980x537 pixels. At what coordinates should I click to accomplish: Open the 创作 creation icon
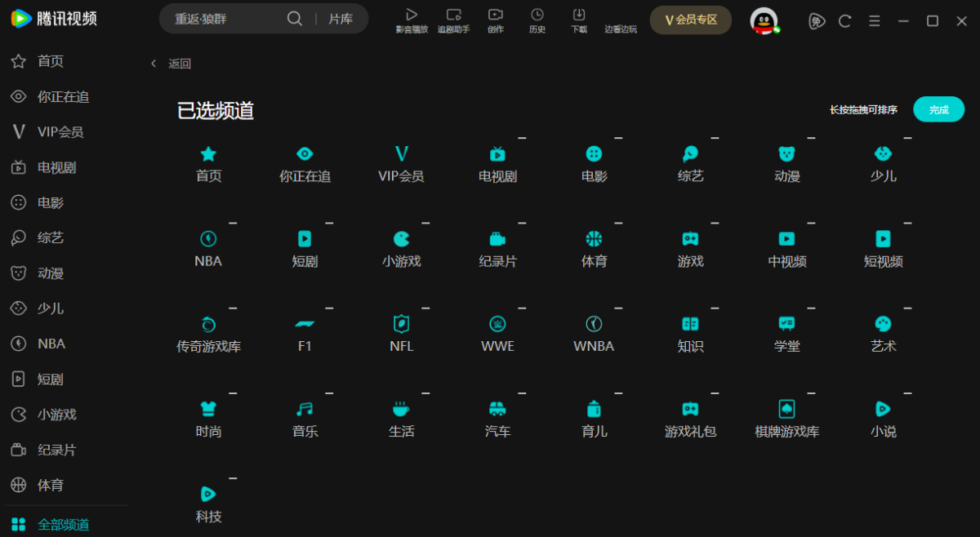pyautogui.click(x=496, y=15)
